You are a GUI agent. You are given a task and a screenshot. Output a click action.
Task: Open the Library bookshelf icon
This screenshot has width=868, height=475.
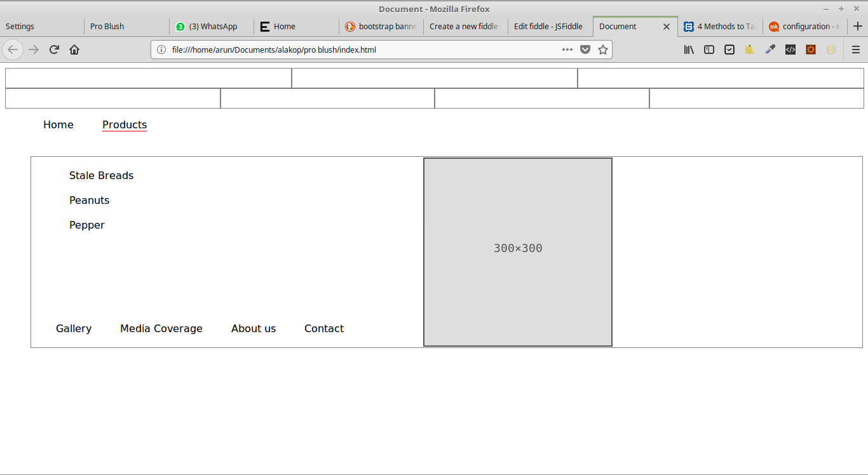click(x=689, y=50)
